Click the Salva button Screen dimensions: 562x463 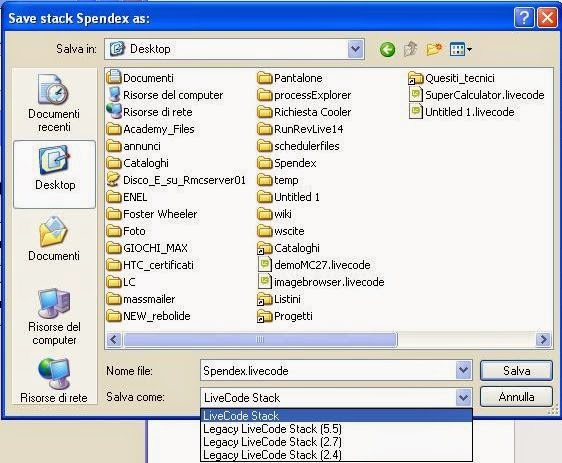(x=516, y=370)
